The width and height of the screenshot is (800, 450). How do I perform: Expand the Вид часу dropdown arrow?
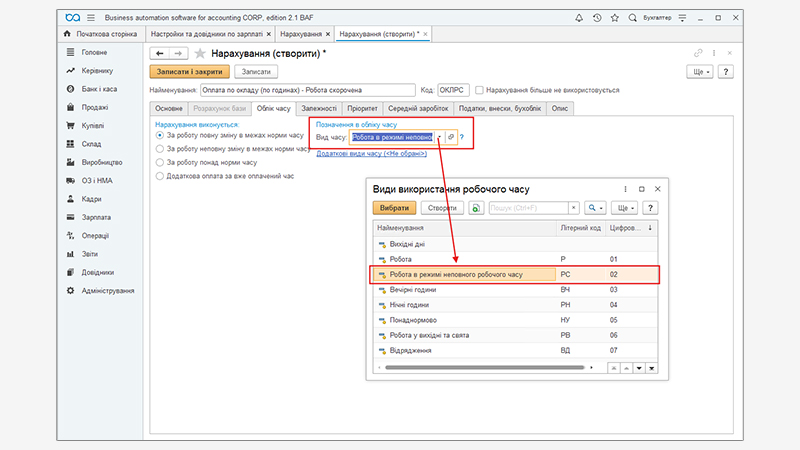coord(438,136)
